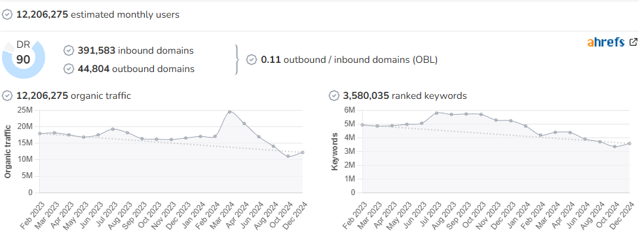Image resolution: width=644 pixels, height=241 pixels.
Task: Open the ahrefs logo link
Action: pos(606,42)
